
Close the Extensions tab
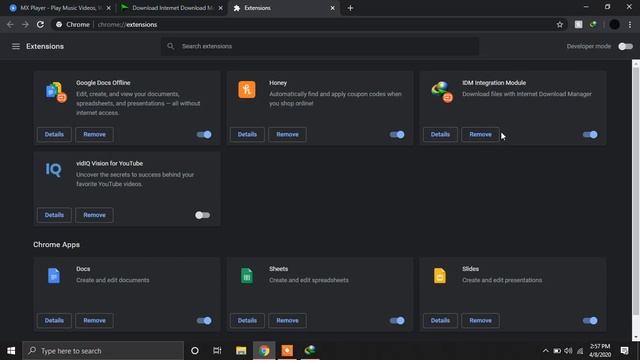[x=332, y=8]
